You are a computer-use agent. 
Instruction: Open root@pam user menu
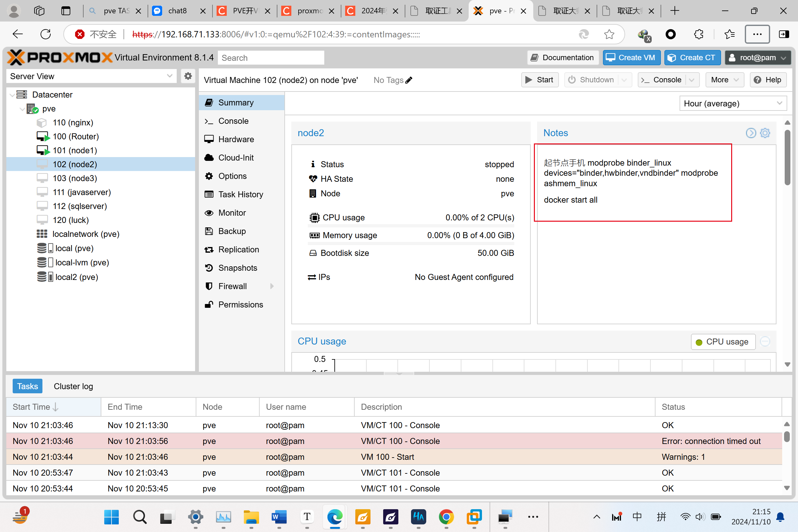757,57
